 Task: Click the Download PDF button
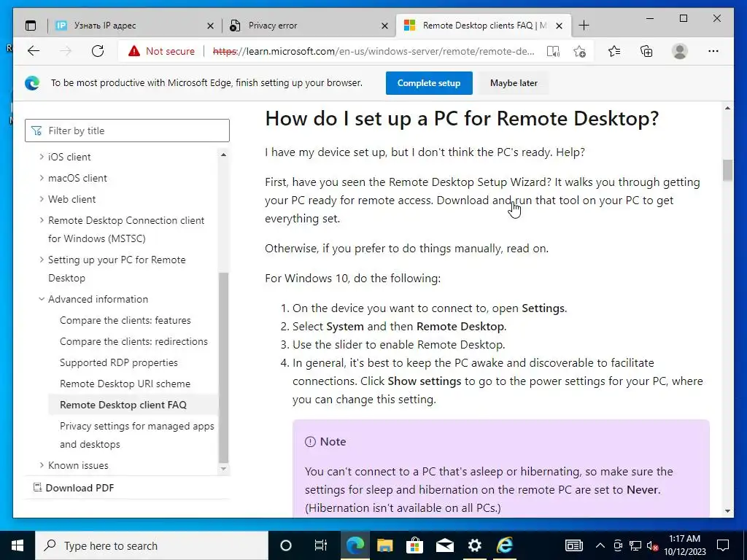[x=74, y=488]
